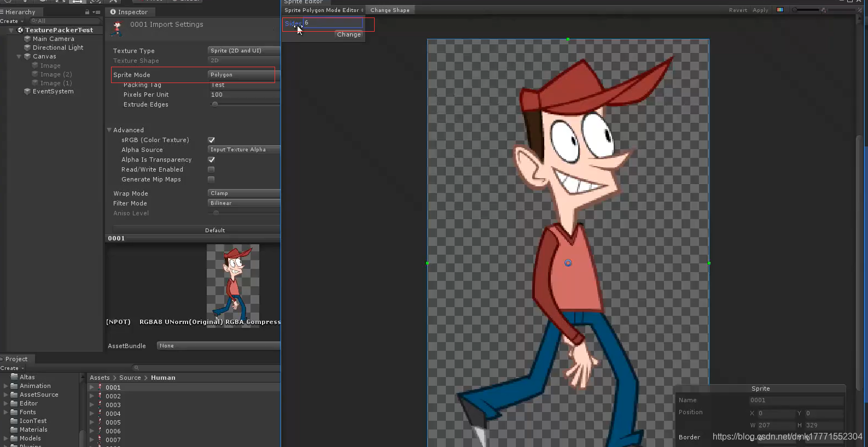Click the AssetSource folder icon
This screenshot has height=447, width=868.
pyautogui.click(x=15, y=395)
